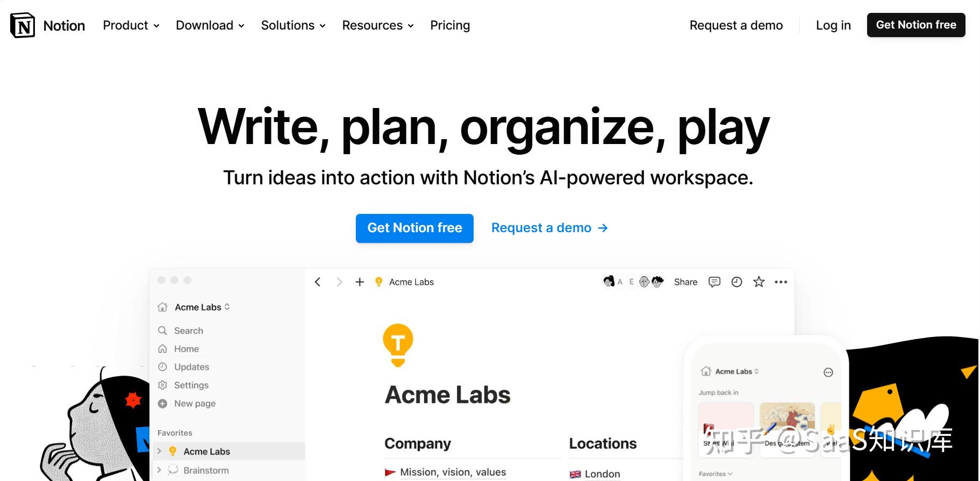Toggle the Acme Labs workspace switcher
Image resolution: width=980 pixels, height=481 pixels.
[202, 307]
